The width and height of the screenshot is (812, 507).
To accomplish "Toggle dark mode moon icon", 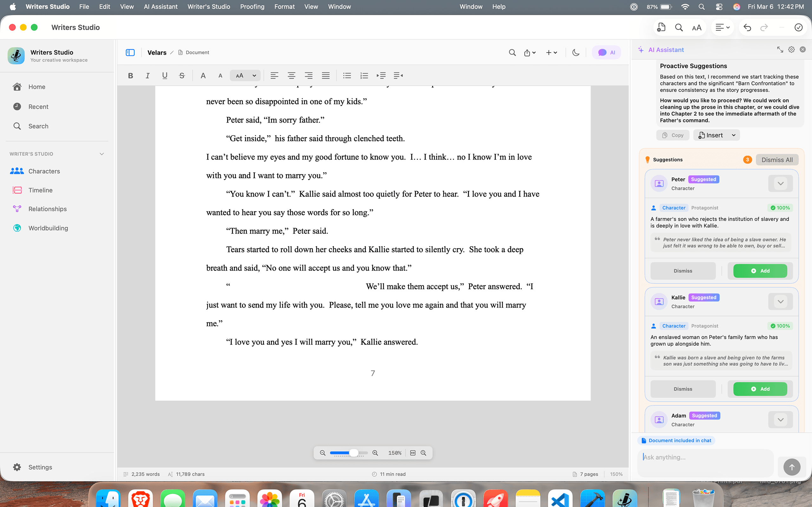I will tap(576, 52).
